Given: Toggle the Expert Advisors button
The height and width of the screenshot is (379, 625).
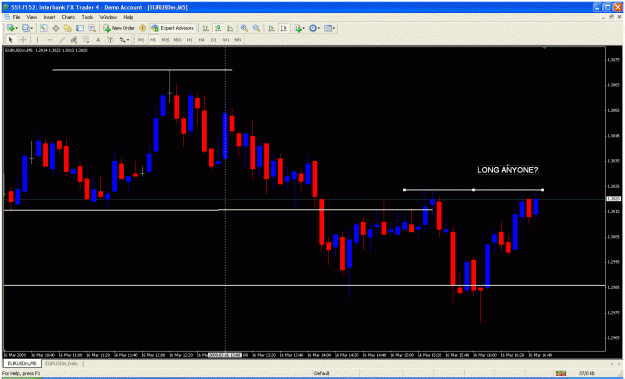Looking at the screenshot, I should 173,28.
